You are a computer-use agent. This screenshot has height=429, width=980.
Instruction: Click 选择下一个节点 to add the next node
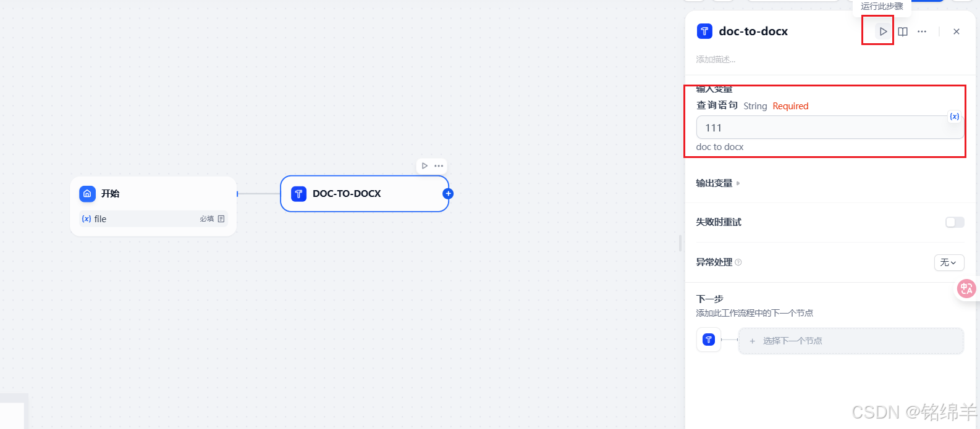point(851,341)
